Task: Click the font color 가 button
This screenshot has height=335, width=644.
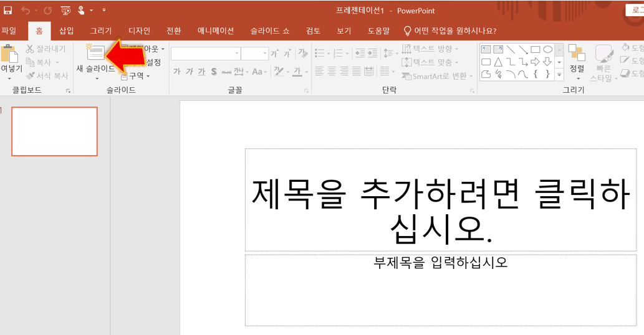Action: (297, 72)
